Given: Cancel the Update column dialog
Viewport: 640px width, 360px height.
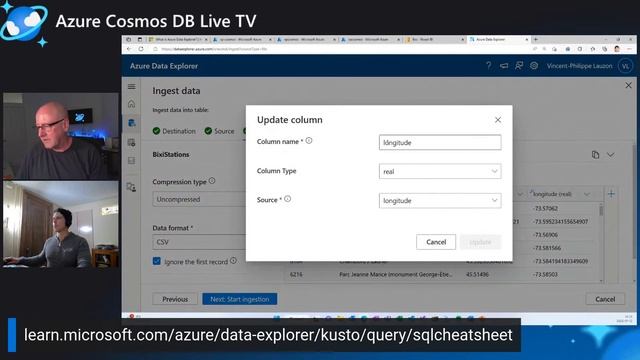Looking at the screenshot, I should 436,242.
